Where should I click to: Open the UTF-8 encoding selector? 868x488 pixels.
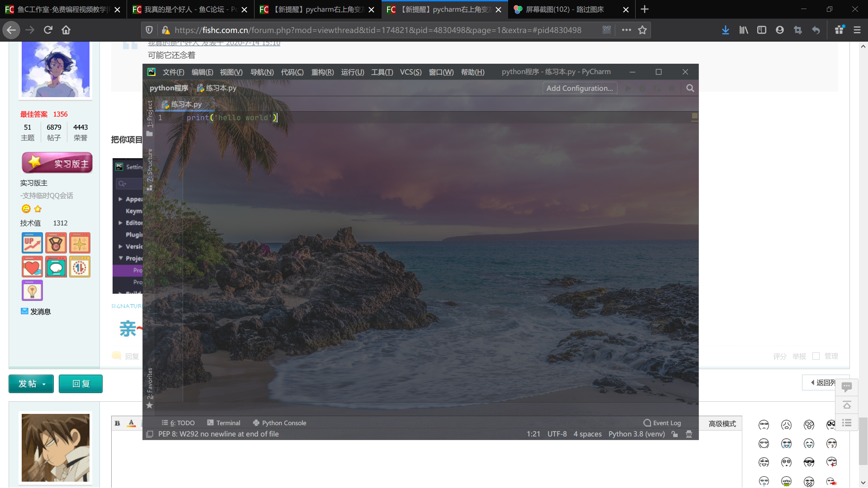point(557,434)
